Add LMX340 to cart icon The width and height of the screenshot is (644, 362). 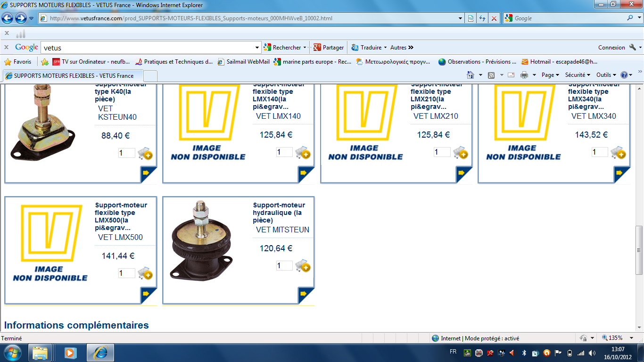(618, 153)
